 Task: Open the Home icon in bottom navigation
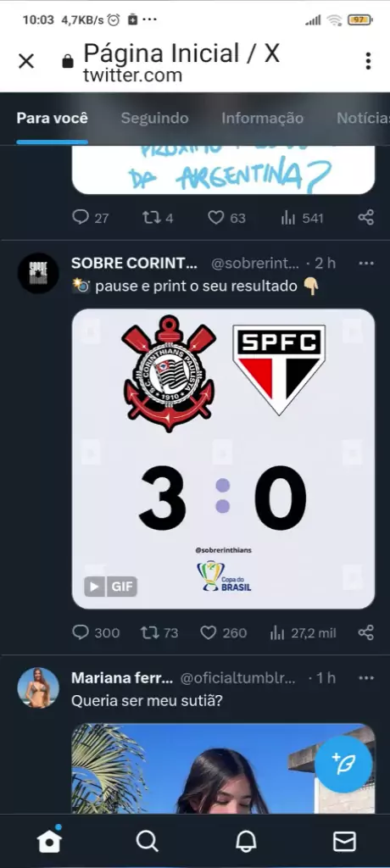click(49, 841)
